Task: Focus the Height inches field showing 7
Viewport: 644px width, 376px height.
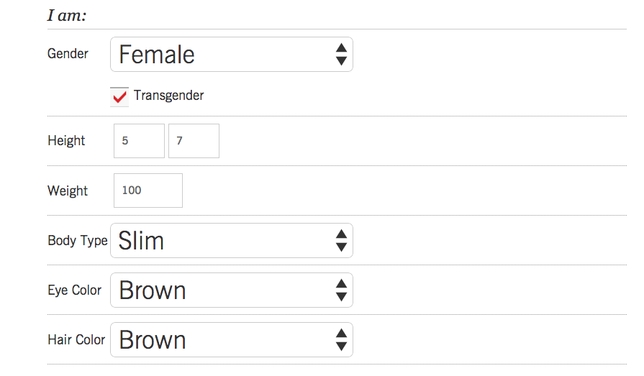Action: click(194, 141)
